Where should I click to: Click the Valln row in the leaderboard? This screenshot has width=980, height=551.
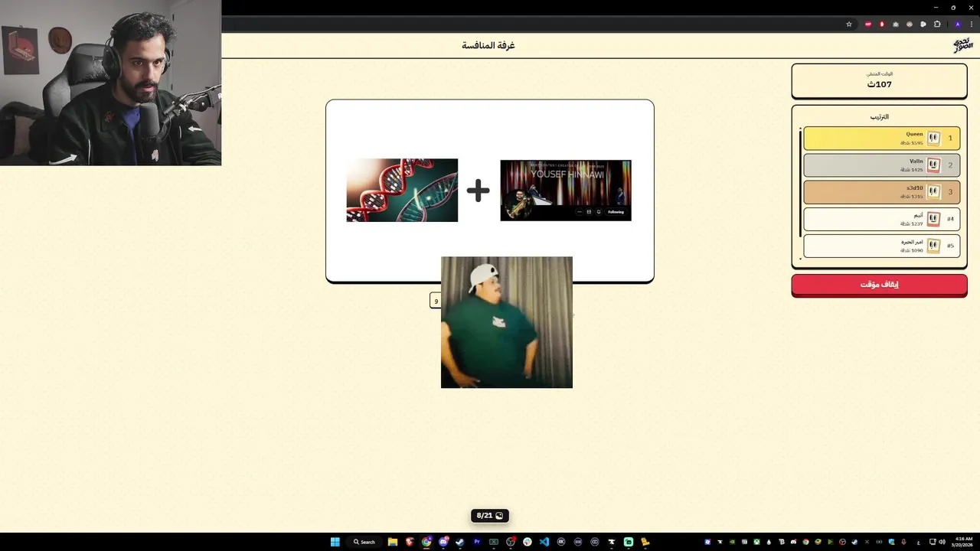[x=882, y=165]
